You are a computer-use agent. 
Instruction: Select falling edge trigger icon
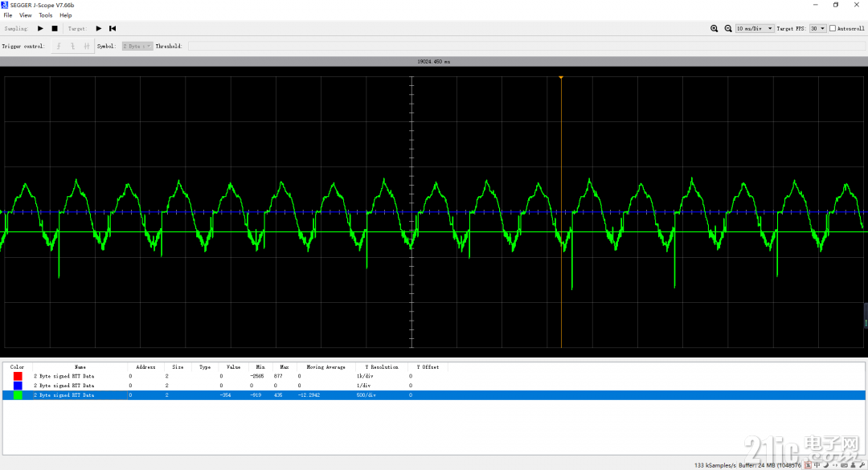72,46
